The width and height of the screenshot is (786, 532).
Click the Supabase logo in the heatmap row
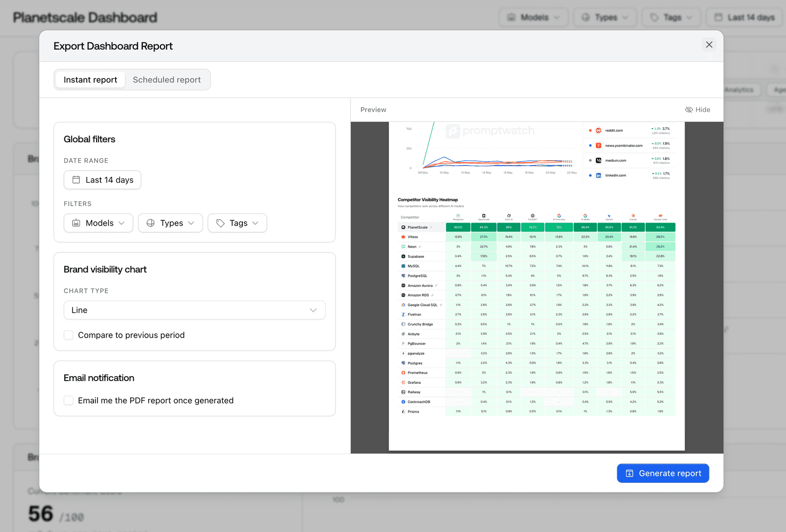[x=403, y=256]
